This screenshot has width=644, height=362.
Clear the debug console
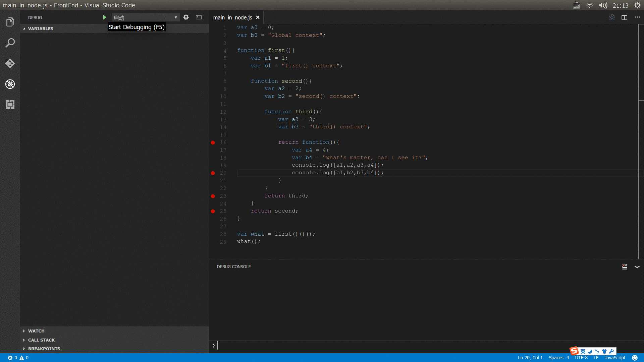625,267
